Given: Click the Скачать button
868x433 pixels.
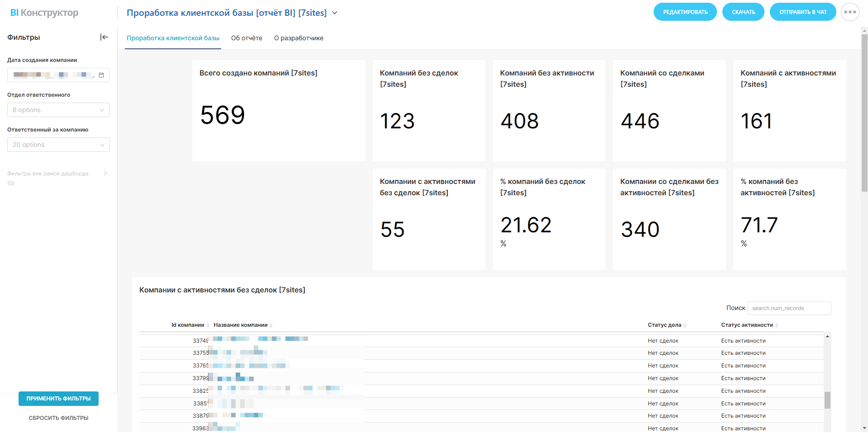Looking at the screenshot, I should (x=743, y=12).
